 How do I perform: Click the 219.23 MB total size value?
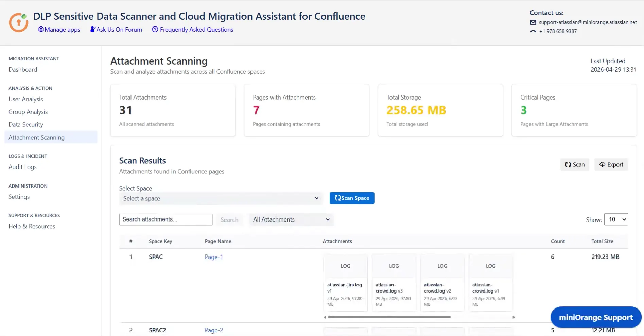[605, 257]
